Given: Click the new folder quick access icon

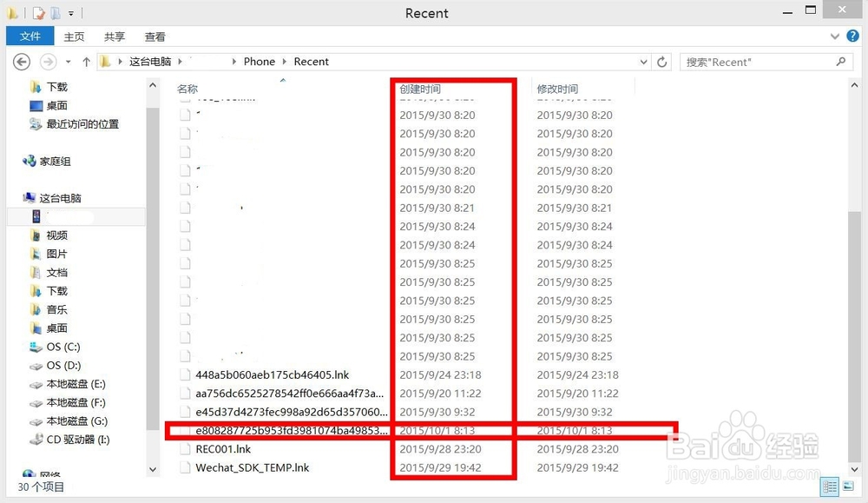Looking at the screenshot, I should [56, 13].
